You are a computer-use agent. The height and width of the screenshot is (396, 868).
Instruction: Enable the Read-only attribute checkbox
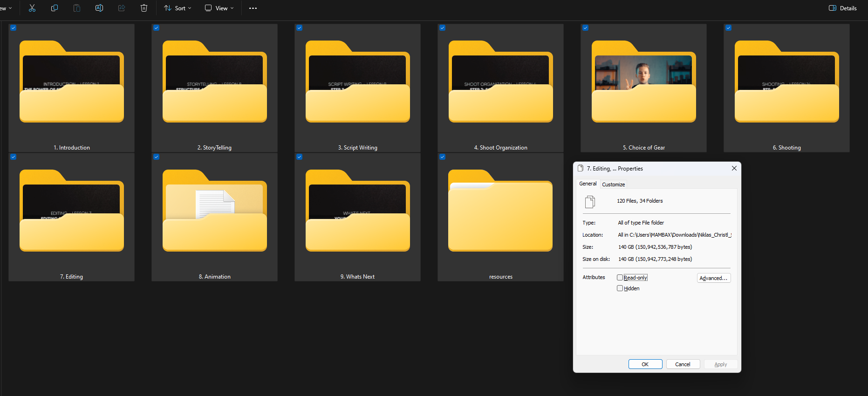coord(620,278)
